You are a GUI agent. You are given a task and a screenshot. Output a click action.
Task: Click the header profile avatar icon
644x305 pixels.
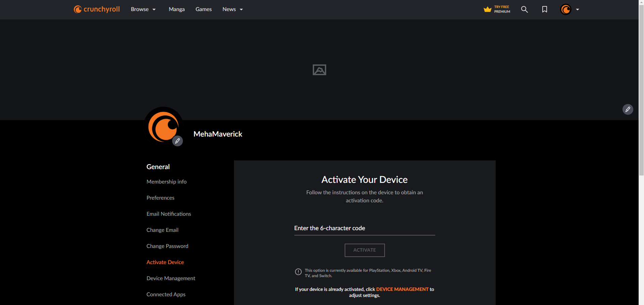tap(566, 9)
